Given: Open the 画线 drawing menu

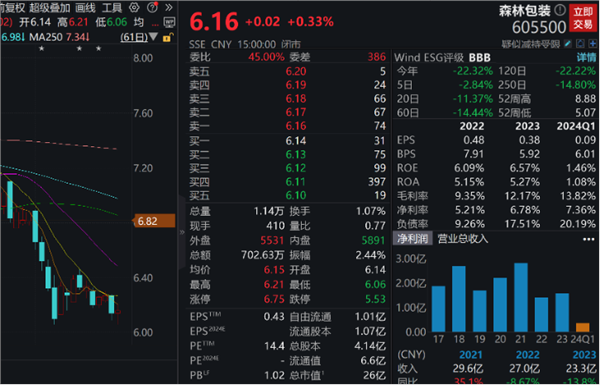Looking at the screenshot, I should 85,7.
